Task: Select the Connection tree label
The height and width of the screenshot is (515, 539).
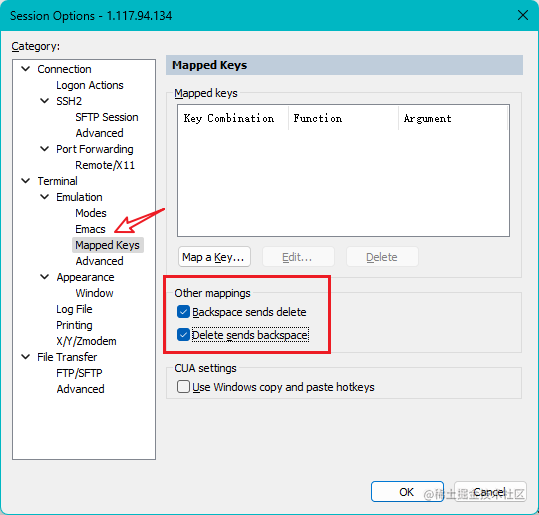Action: 64,69
